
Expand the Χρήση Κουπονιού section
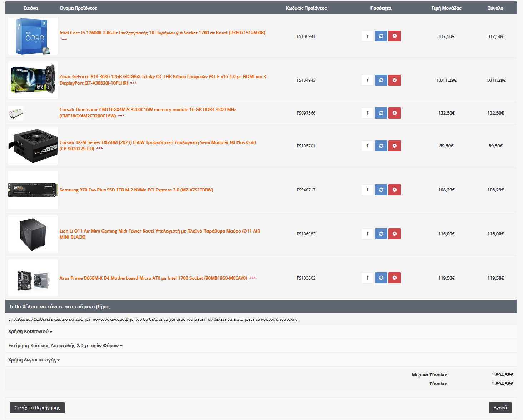click(30, 331)
